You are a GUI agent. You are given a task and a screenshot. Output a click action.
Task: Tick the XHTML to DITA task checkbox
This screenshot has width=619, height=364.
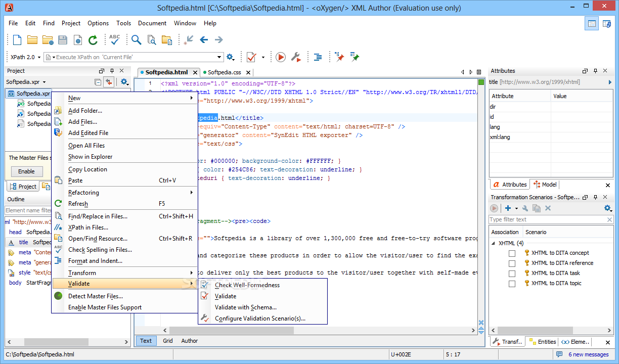(512, 274)
